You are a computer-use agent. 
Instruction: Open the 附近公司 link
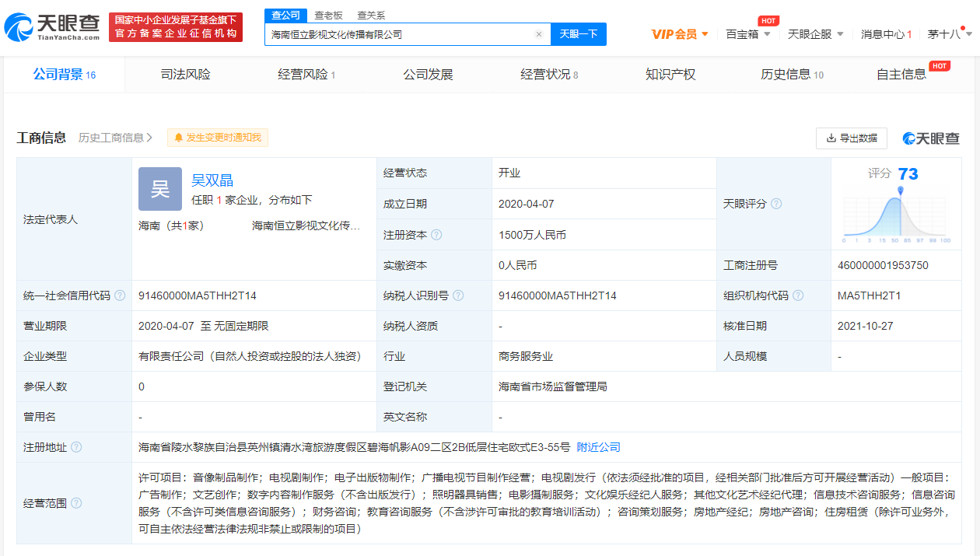pos(598,447)
